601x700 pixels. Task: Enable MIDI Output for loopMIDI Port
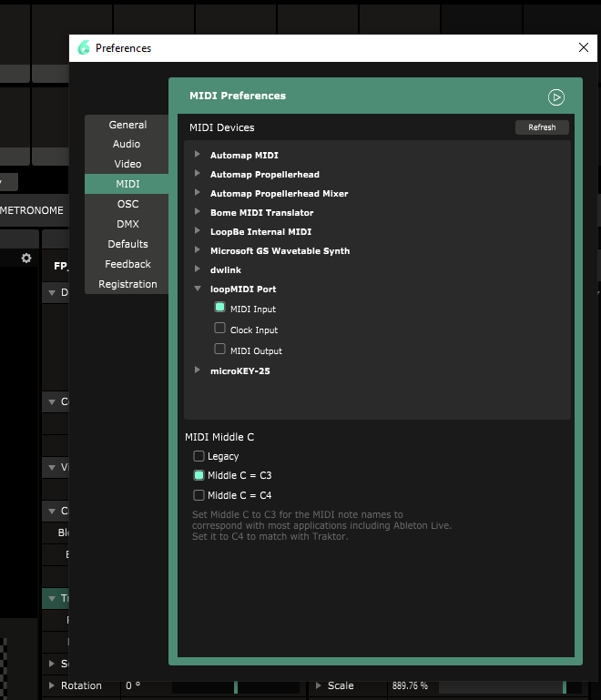click(219, 350)
